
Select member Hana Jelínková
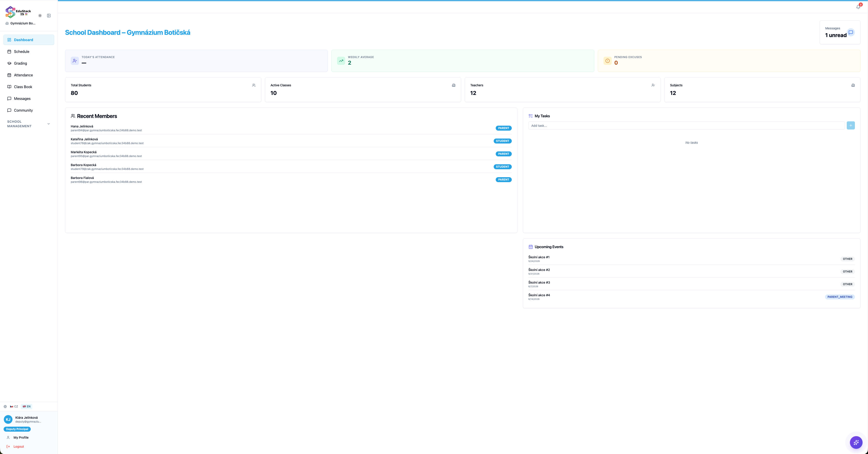291,128
